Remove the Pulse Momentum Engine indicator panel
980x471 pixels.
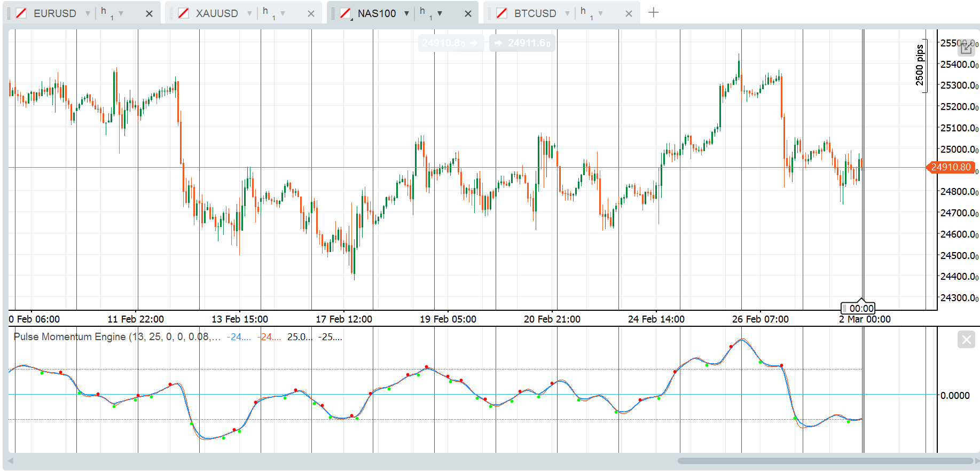pos(966,340)
